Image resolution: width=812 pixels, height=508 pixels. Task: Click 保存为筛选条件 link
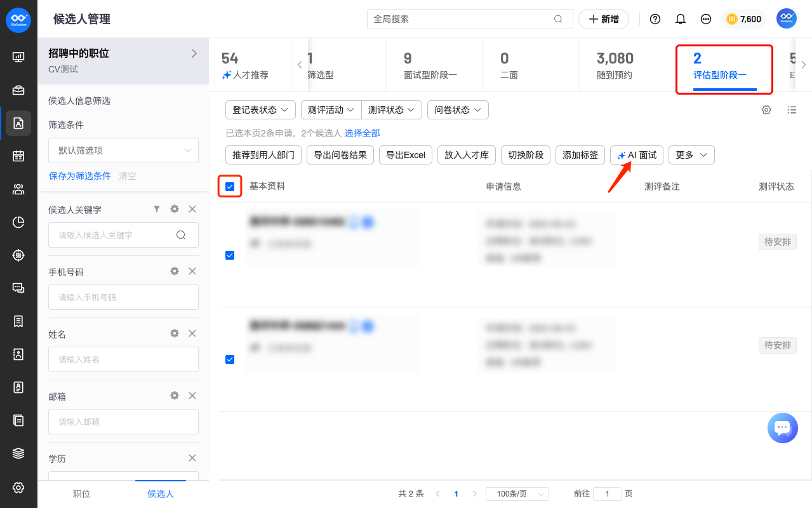pyautogui.click(x=80, y=176)
